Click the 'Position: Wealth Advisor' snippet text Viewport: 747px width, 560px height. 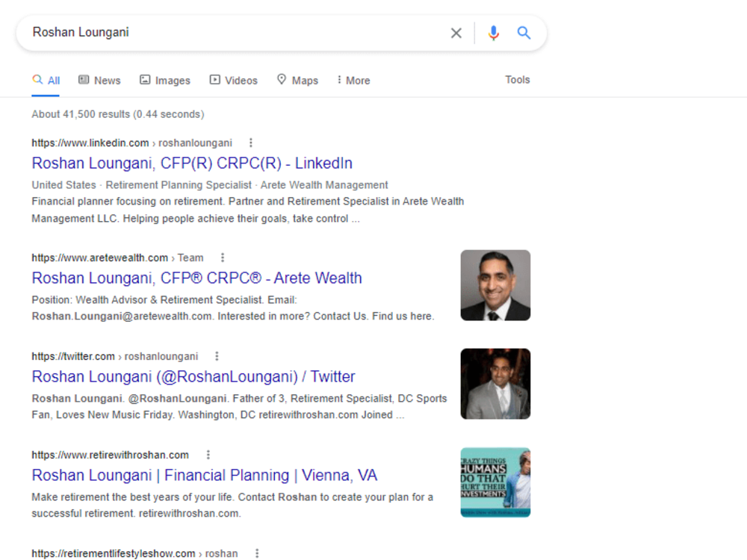[233, 308]
